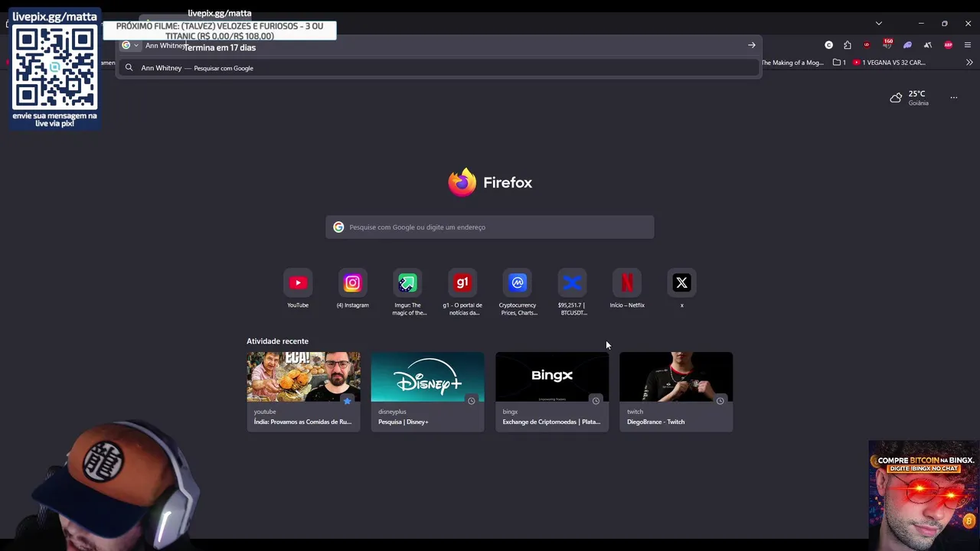Open the DiegoBrance Twitch recent card

pos(676,391)
